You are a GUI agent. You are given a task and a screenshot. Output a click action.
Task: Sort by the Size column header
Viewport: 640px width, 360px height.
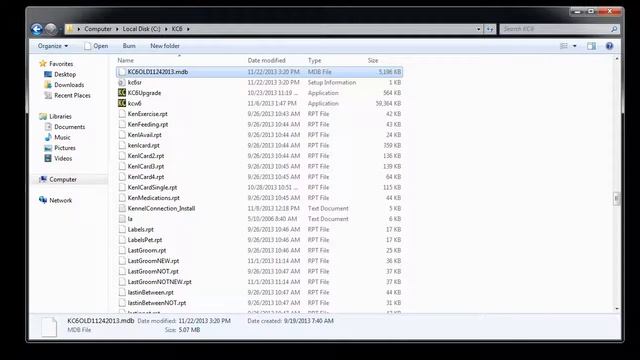click(x=373, y=60)
